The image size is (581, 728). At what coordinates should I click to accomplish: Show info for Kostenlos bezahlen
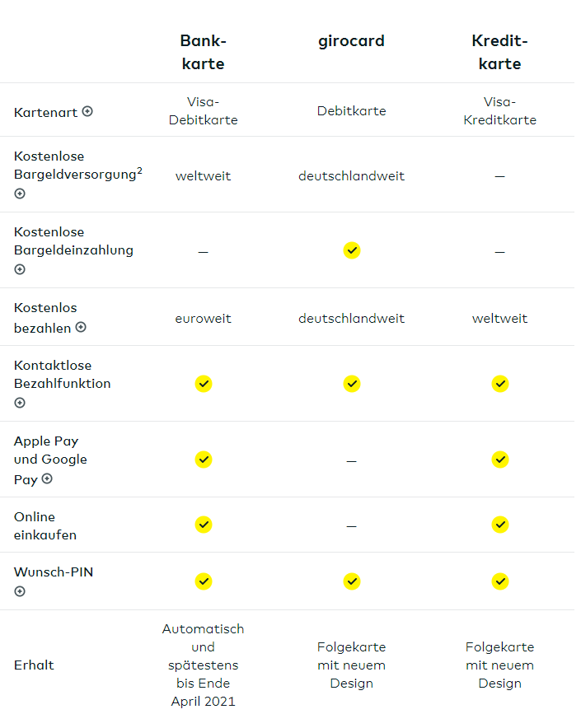pos(81,327)
